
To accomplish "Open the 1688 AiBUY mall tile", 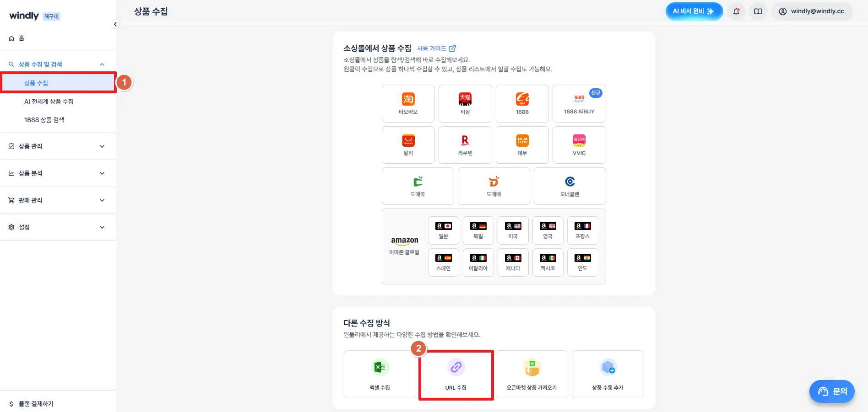I will tap(579, 104).
